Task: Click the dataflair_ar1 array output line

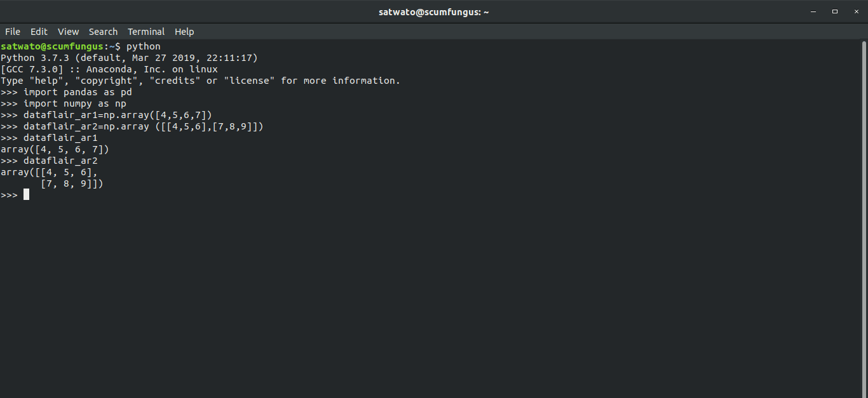Action: pyautogui.click(x=54, y=149)
